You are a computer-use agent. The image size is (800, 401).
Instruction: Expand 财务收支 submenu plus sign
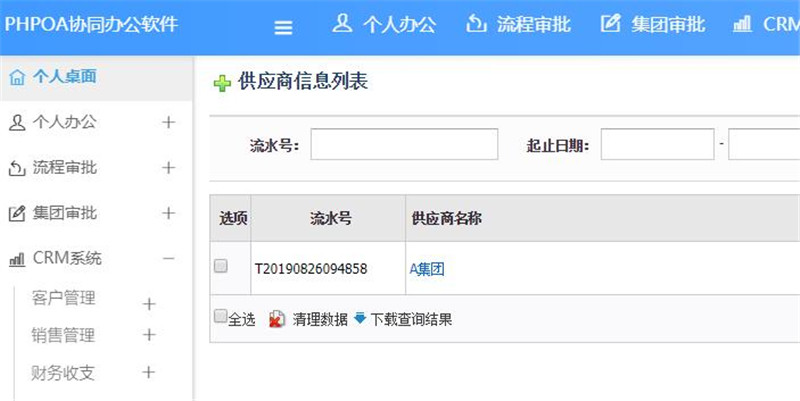[x=148, y=372]
